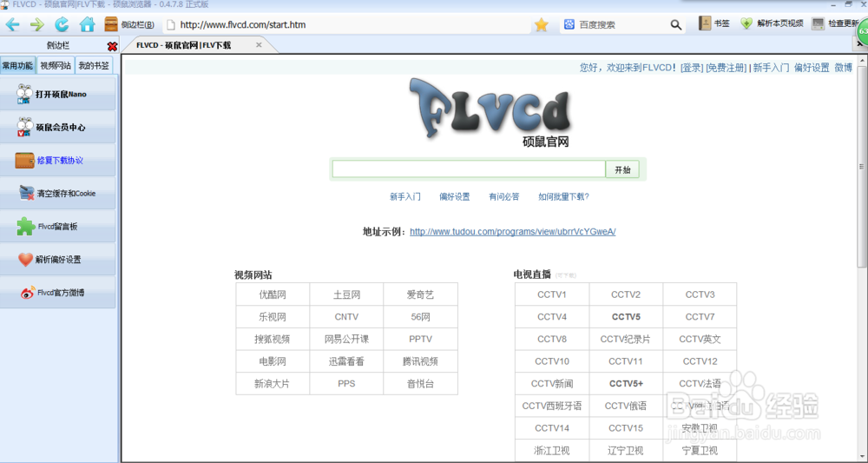
Task: Open 打开硕鼠Nano sidebar item
Action: pyautogui.click(x=58, y=94)
